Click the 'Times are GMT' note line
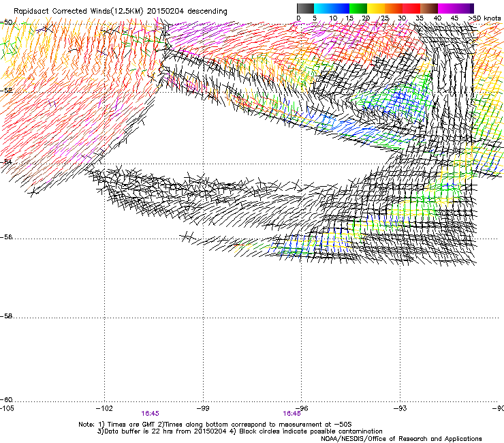The height and width of the screenshot is (443, 504). click(215, 425)
